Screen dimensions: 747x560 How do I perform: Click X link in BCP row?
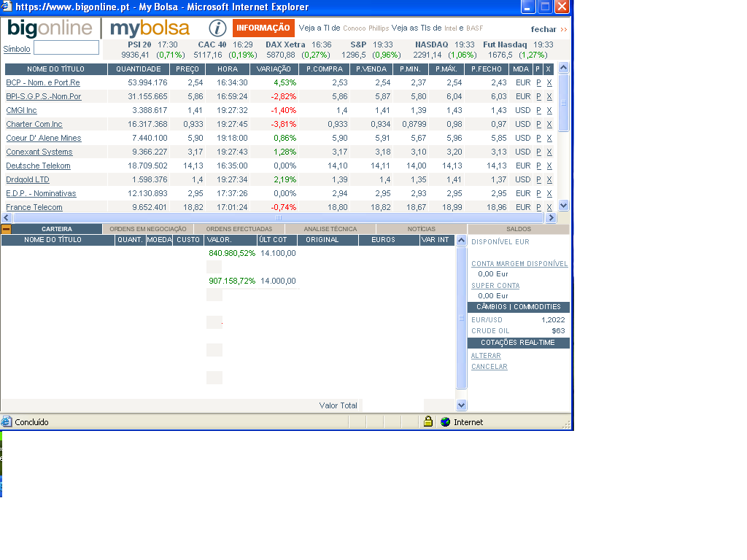click(x=549, y=83)
